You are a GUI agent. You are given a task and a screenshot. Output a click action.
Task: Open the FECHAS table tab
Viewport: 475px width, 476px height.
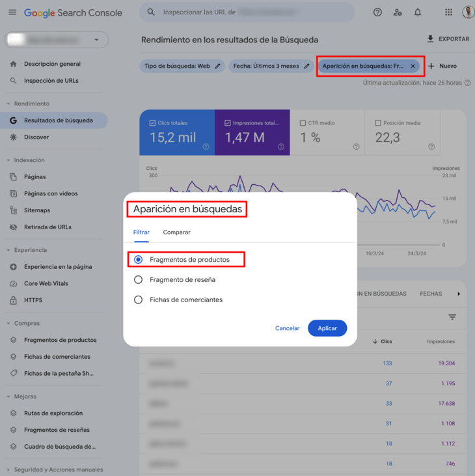click(x=431, y=294)
